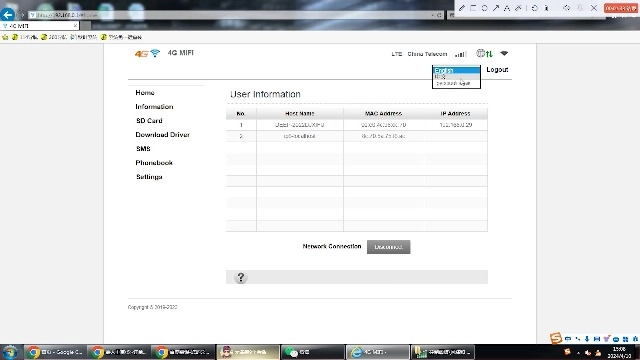Open the Download Driver menu item
The image size is (640, 360).
point(162,135)
